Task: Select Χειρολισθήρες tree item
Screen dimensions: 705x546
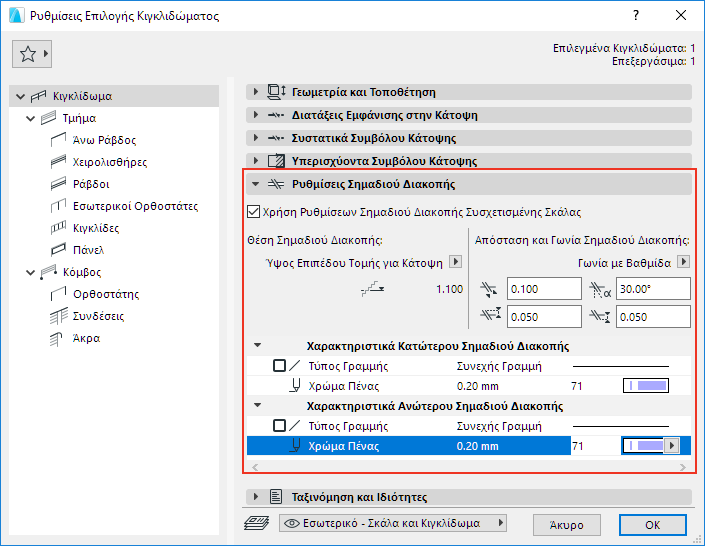Action: coord(110,162)
